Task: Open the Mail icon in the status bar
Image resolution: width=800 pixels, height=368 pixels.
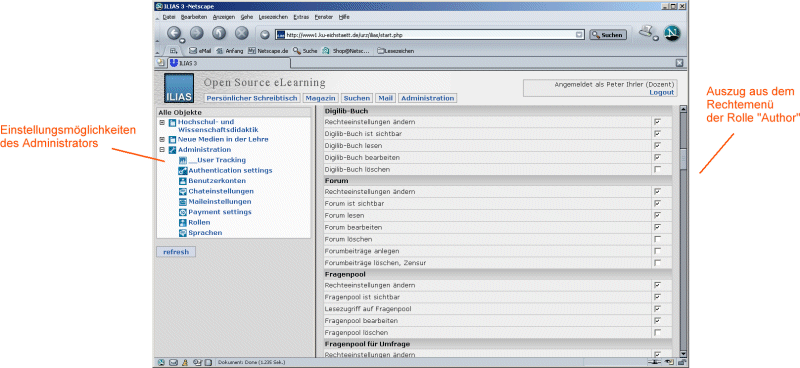Action: tap(173, 363)
